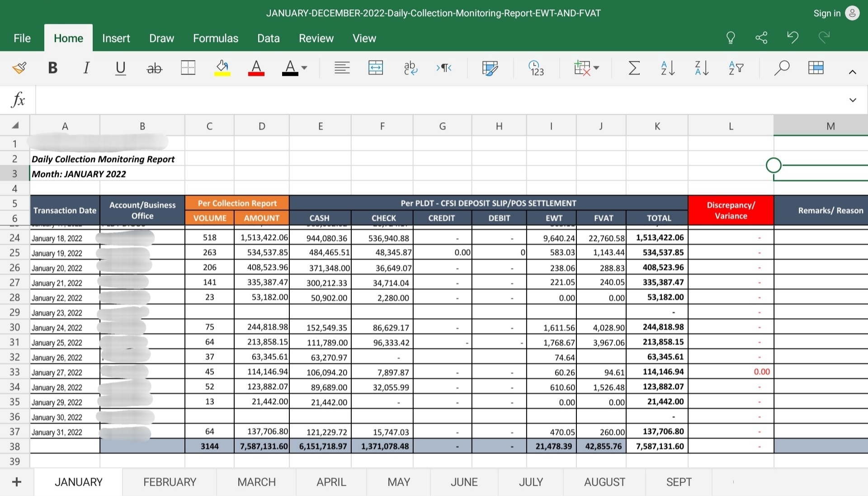Expand the formula bar chevron
This screenshot has width=868, height=496.
pyautogui.click(x=853, y=100)
